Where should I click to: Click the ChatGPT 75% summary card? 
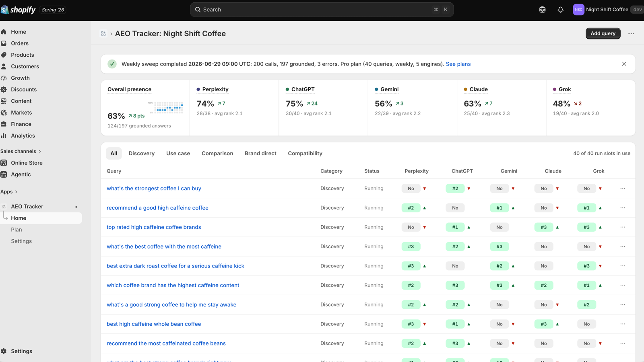pos(324,108)
